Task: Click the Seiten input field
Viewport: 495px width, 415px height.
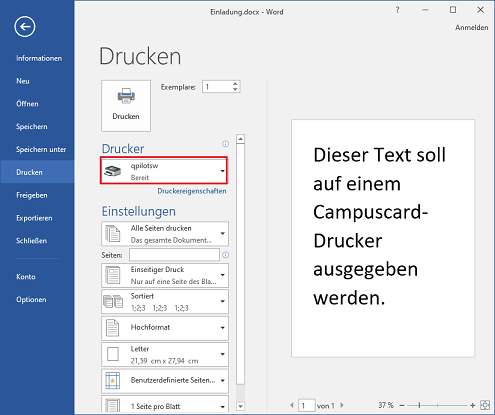Action: pos(174,255)
